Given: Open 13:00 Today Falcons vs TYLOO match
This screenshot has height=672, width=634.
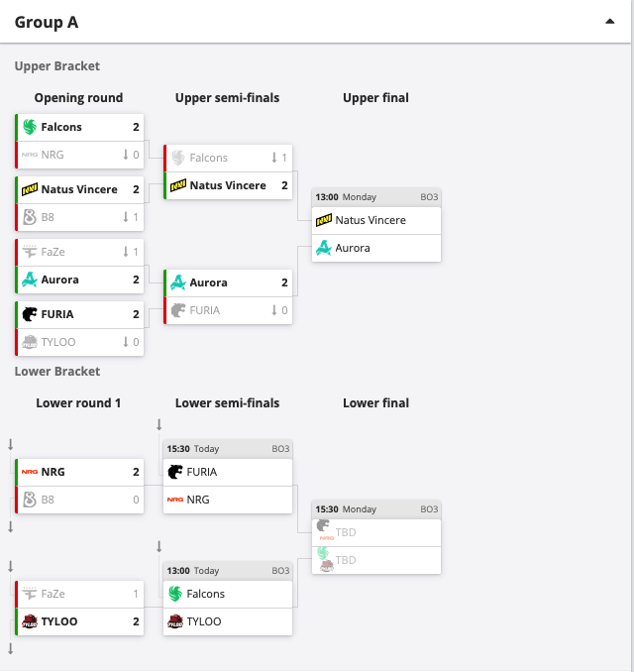Looking at the screenshot, I should [x=228, y=599].
